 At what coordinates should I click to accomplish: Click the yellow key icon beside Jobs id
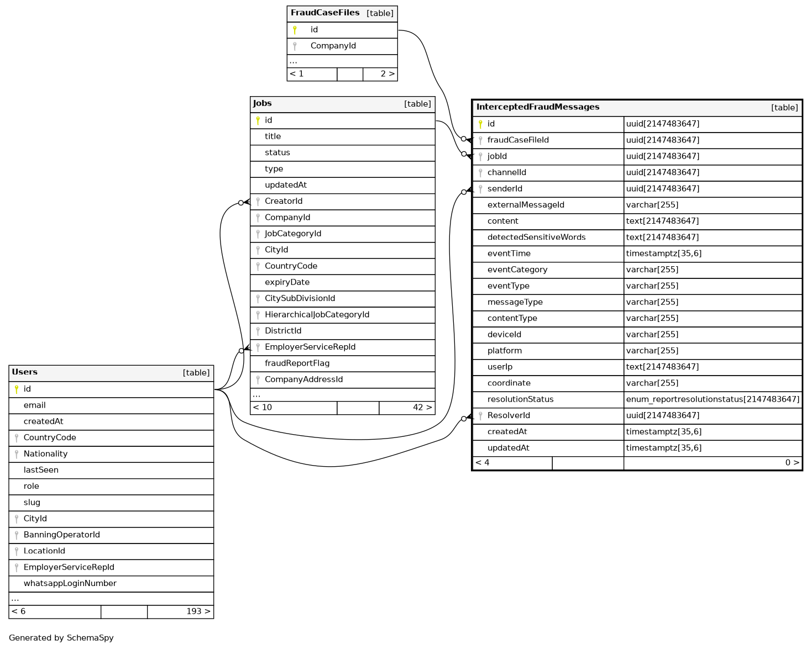(x=258, y=120)
